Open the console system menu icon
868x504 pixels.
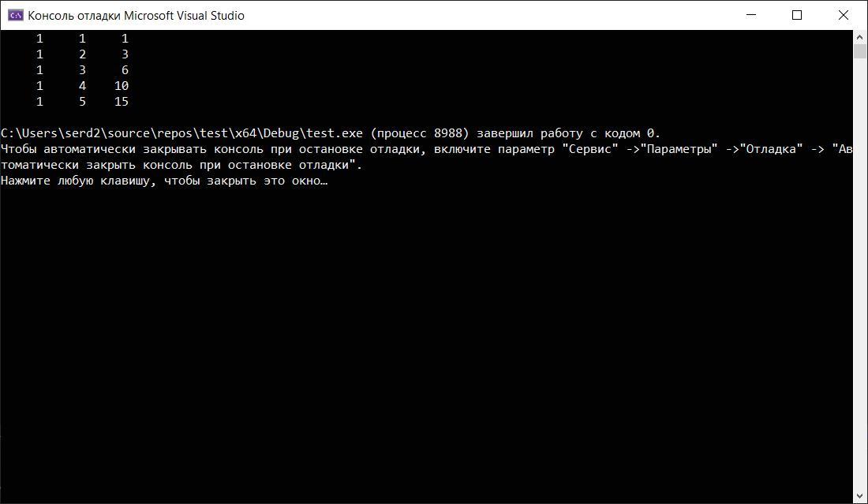click(x=15, y=15)
